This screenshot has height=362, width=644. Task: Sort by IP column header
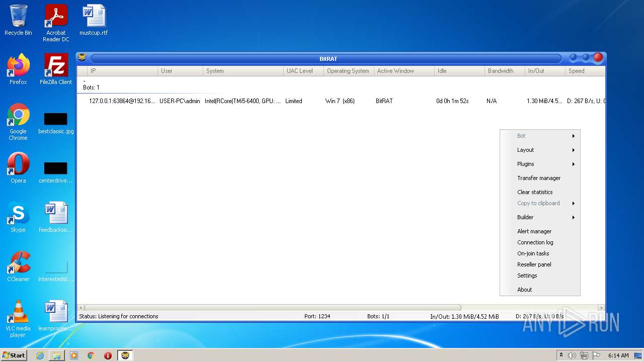[122, 71]
